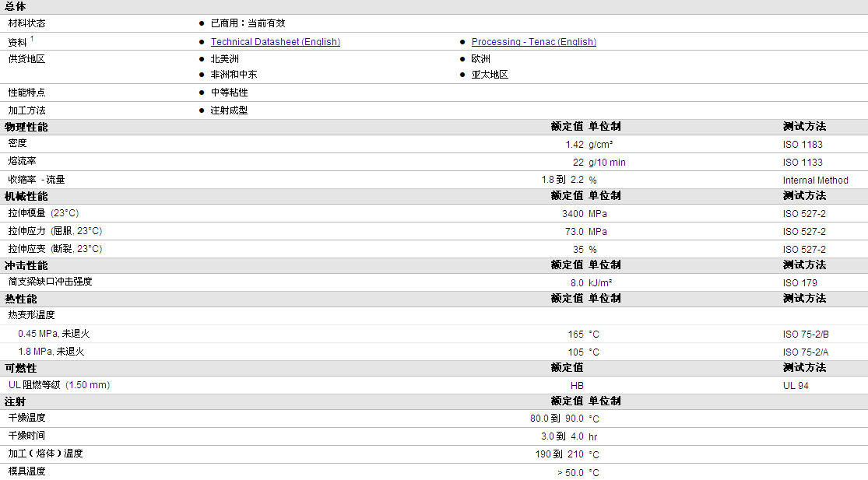Click the 机械性能 section header
Viewport: 868px width, 480px height.
(x=26, y=196)
